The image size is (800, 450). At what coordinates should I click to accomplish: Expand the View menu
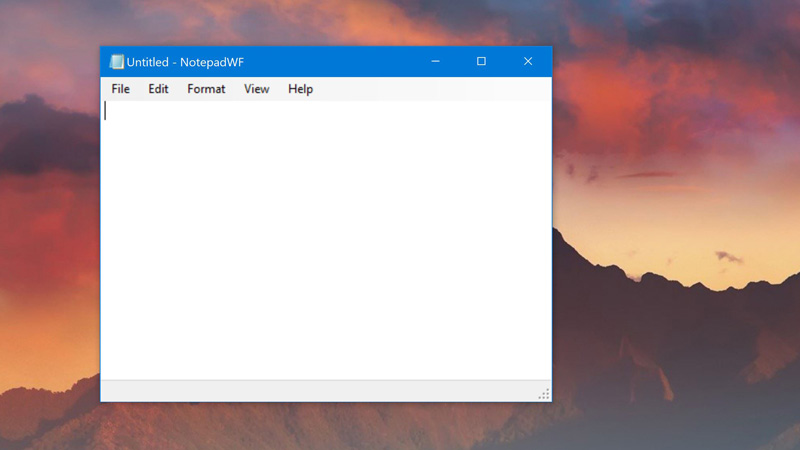coord(257,89)
